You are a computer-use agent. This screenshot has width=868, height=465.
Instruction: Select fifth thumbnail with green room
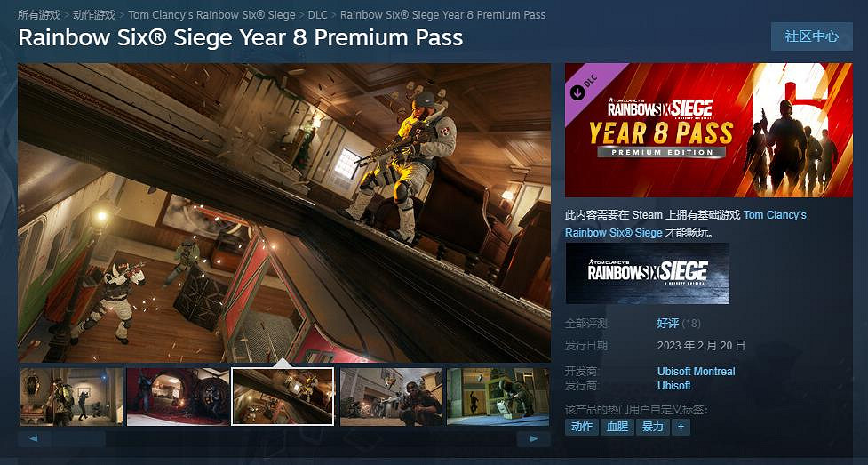[x=498, y=397]
